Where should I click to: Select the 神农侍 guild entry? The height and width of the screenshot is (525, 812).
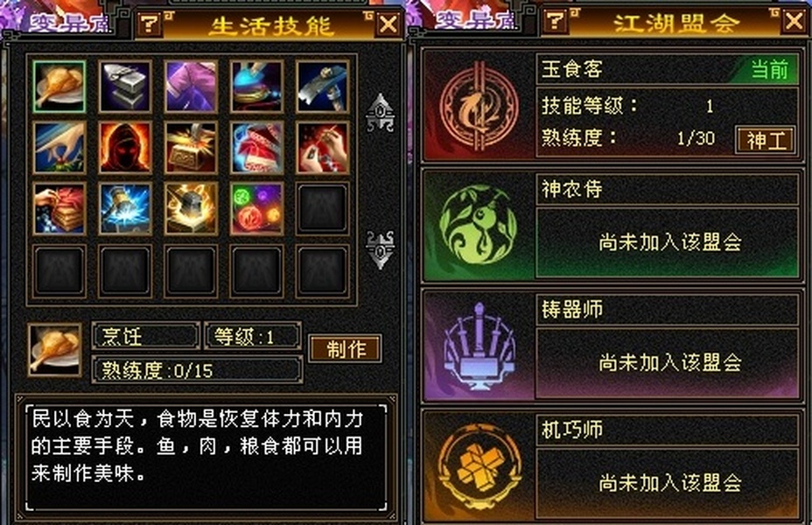click(x=611, y=226)
